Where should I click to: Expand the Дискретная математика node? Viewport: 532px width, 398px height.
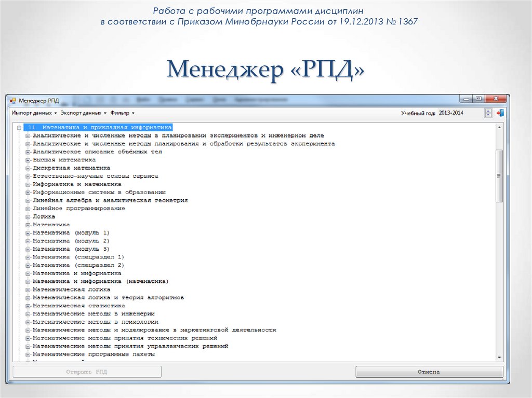pos(27,168)
